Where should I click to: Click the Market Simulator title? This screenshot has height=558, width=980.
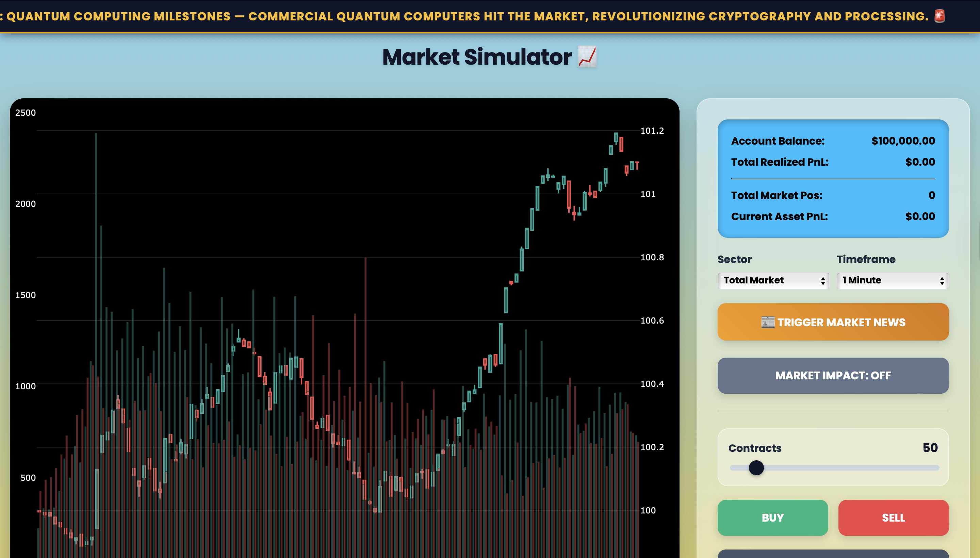click(x=477, y=57)
